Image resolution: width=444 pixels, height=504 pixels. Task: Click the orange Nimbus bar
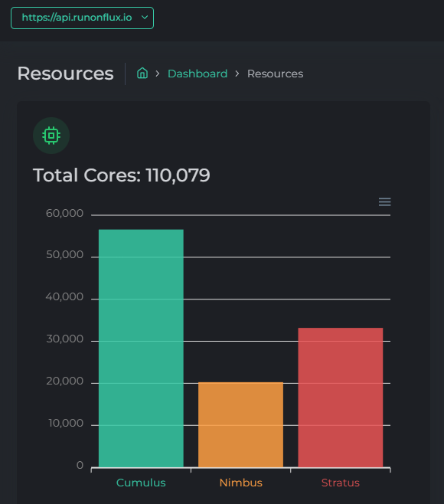(240, 424)
